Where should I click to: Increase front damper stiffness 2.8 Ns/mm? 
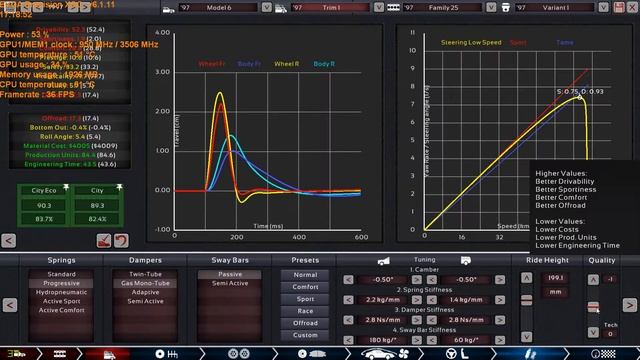click(417, 320)
